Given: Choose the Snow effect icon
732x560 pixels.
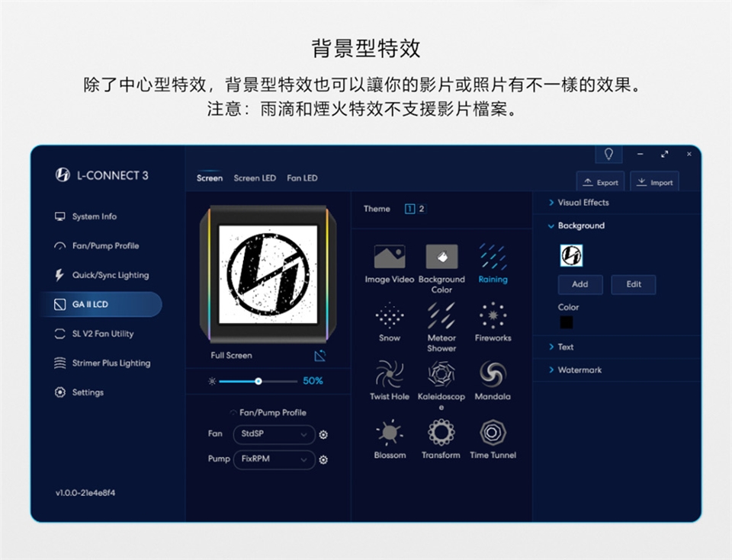Looking at the screenshot, I should click(x=390, y=315).
